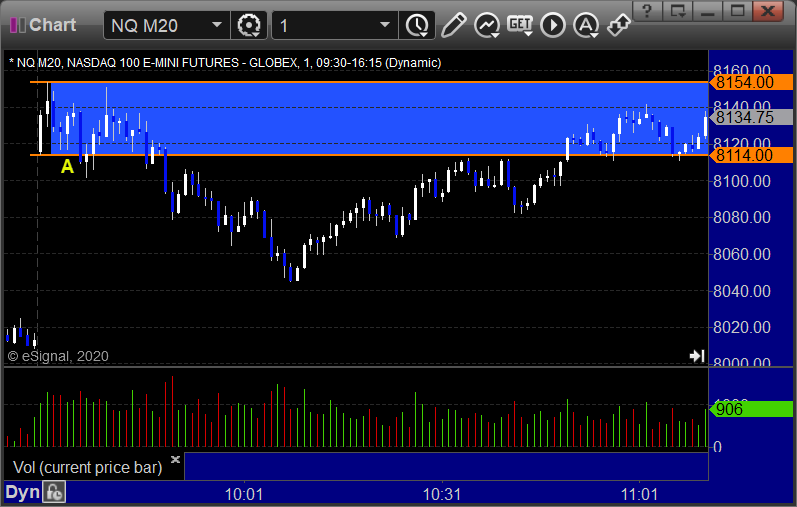The height and width of the screenshot is (507, 797).
Task: Click the chart title NQ M20 text
Action: click(x=225, y=63)
